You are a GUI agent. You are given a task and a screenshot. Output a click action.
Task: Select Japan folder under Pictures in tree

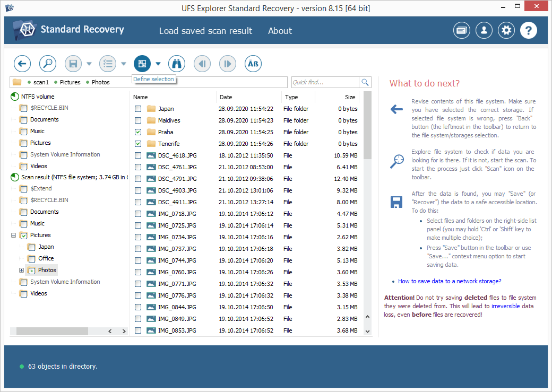pos(46,247)
